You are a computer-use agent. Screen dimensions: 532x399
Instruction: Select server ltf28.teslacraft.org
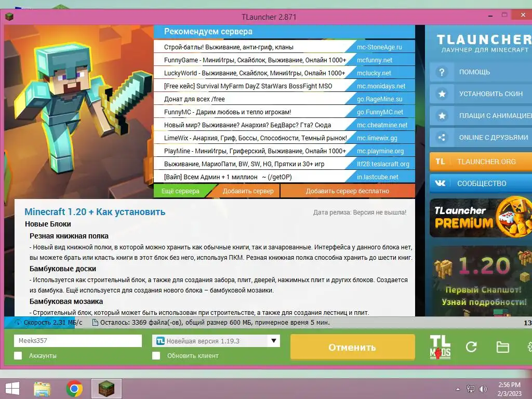click(383, 164)
